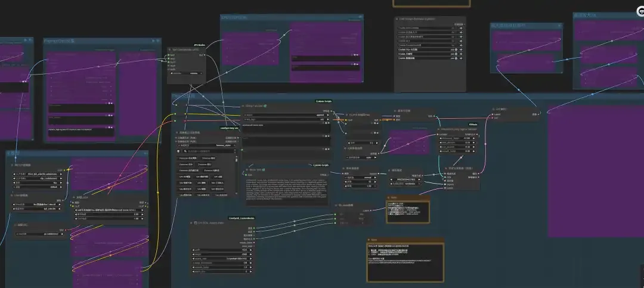644x288 pixels.
Task: Click the Show Text output text area
Action: coord(286,190)
